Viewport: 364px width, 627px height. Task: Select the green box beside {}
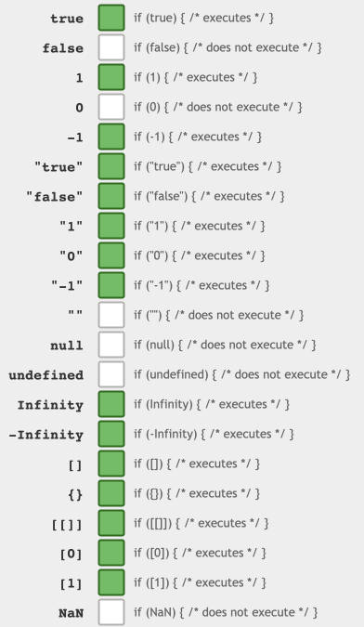(x=111, y=493)
